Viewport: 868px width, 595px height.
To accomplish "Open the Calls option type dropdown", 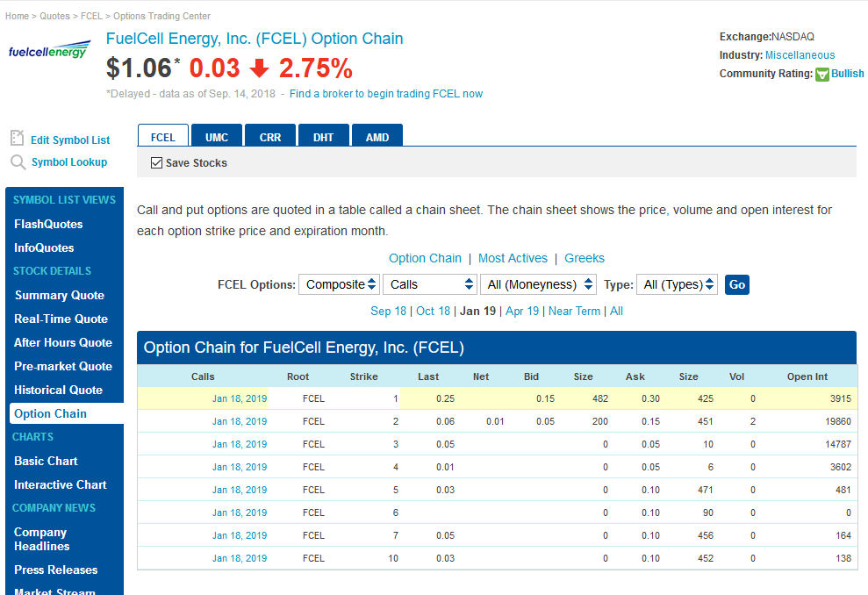I will 429,284.
